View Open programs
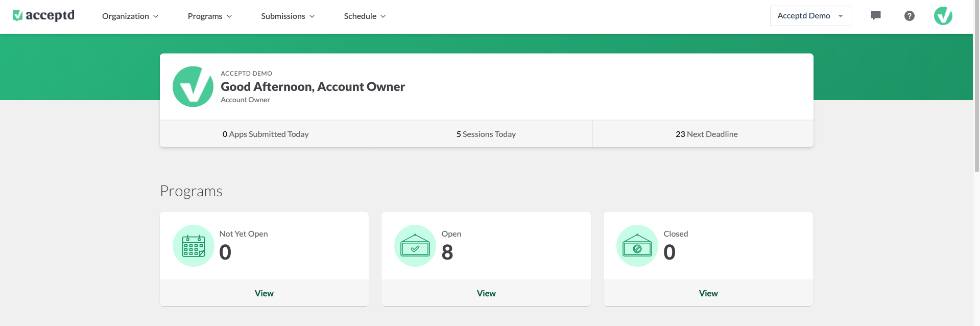The height and width of the screenshot is (326, 980). point(486,293)
